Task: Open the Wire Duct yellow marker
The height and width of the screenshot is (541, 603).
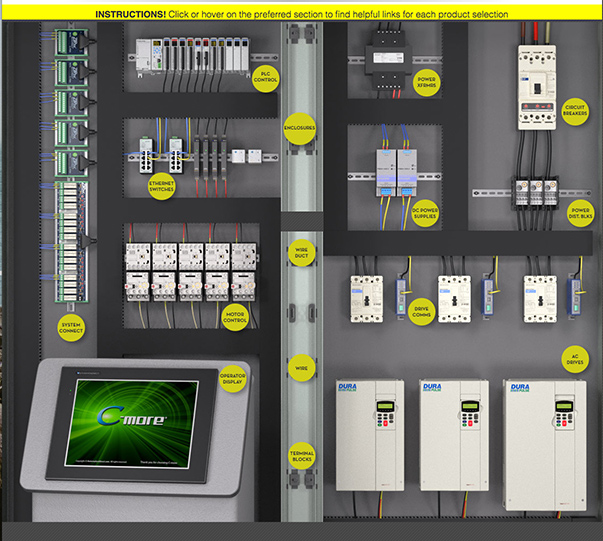Action: (x=299, y=250)
